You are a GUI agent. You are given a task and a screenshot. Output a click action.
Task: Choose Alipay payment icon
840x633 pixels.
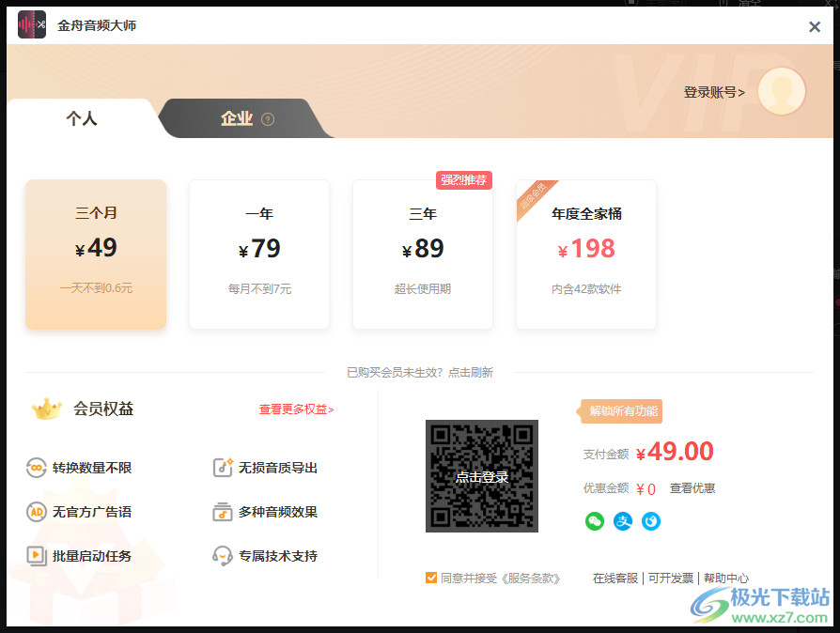(x=623, y=521)
